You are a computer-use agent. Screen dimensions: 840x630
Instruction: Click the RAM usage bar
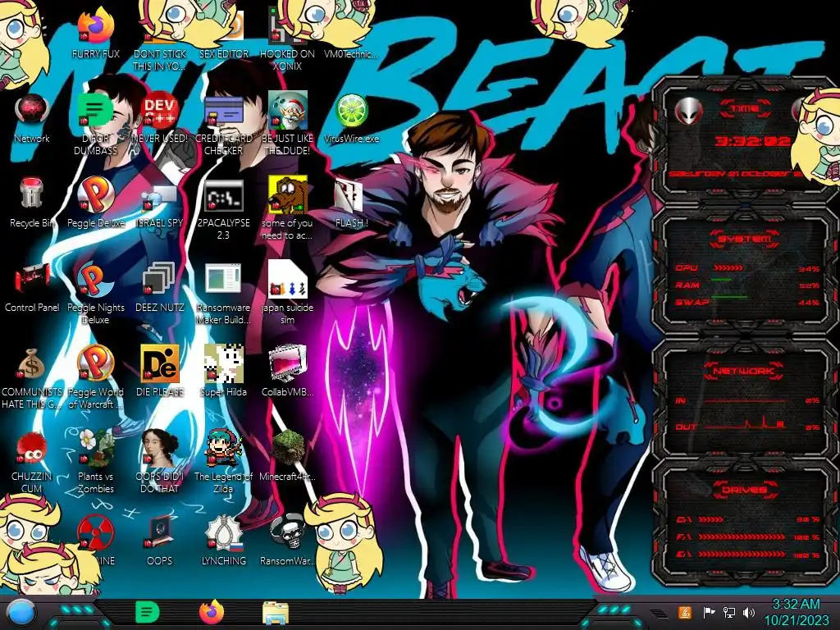pos(721,280)
